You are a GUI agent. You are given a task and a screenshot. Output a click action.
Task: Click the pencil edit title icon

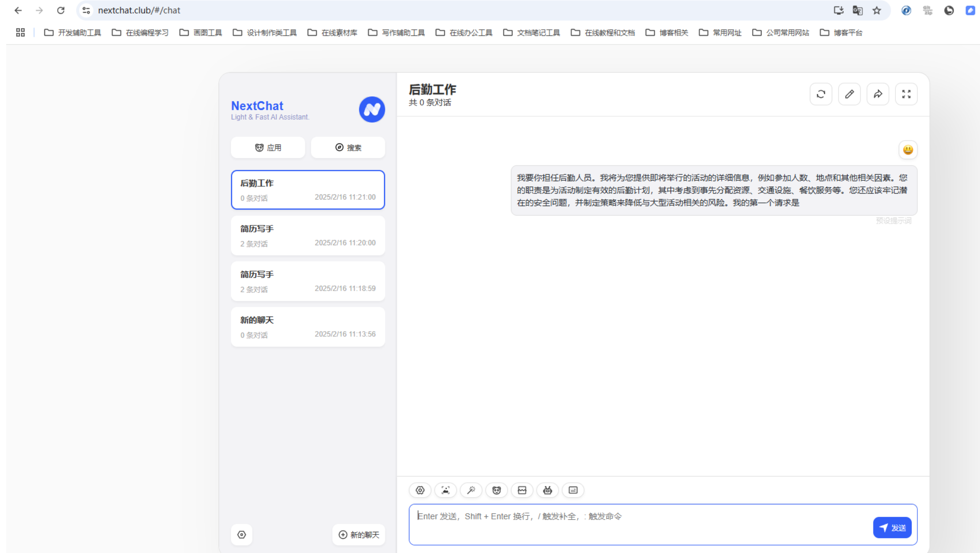[849, 94]
